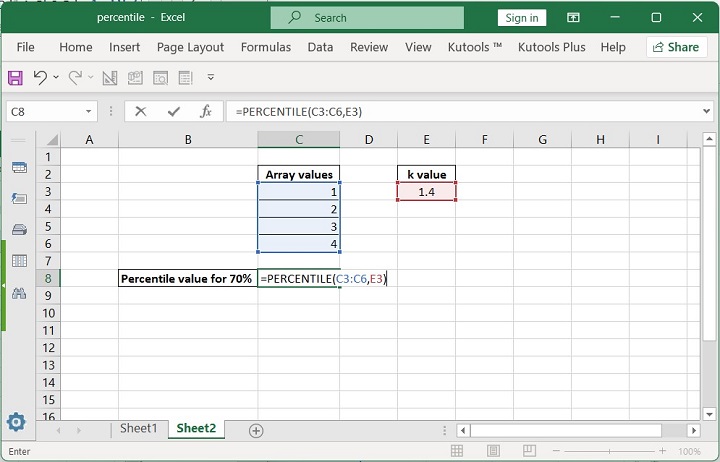Open Ribbon Display Options icon
The width and height of the screenshot is (720, 462).
click(x=573, y=18)
